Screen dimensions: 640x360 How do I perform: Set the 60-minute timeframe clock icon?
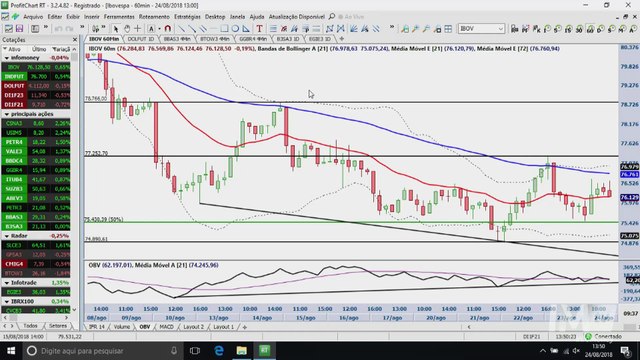coord(590,29)
